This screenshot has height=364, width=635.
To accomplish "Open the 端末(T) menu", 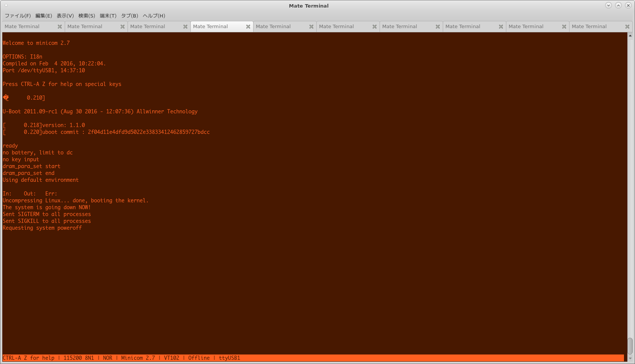I will tap(108, 16).
